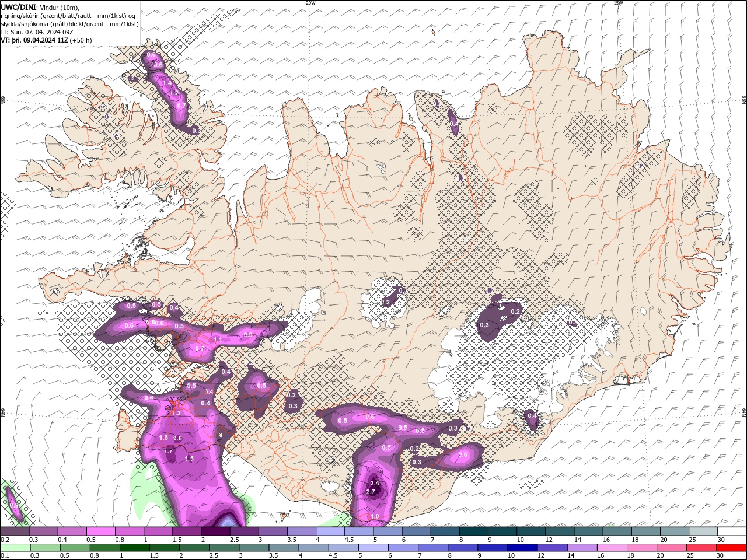Click the 15W longitude label at the top
This screenshot has width=747, height=560.
(x=618, y=3)
